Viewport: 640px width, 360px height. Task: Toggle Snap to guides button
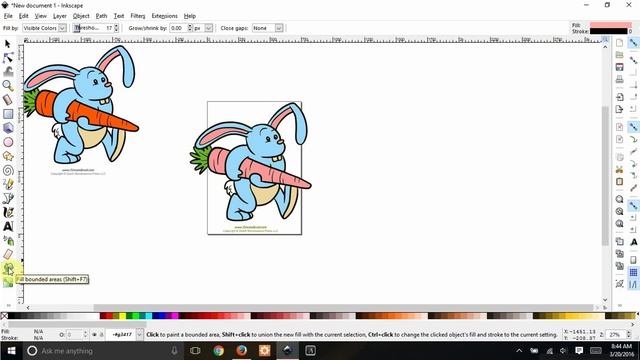click(633, 284)
